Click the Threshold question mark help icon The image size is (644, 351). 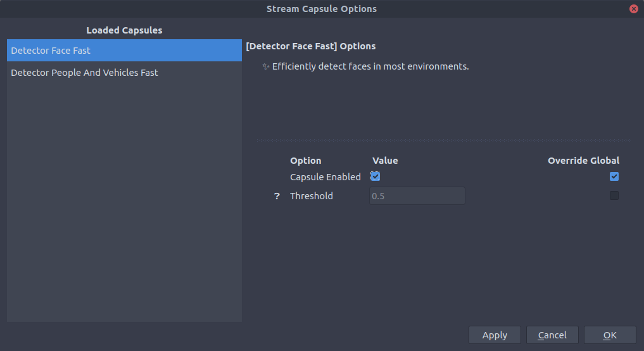pos(277,196)
